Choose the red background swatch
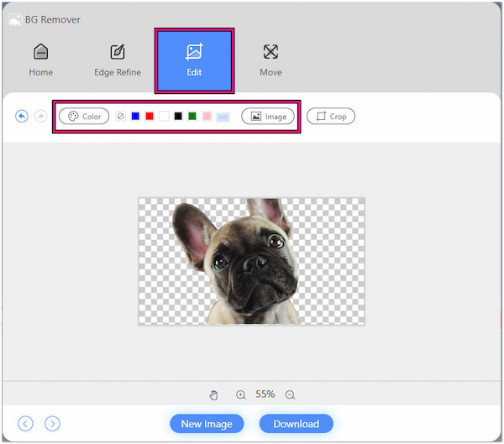This screenshot has height=444, width=504. point(150,117)
